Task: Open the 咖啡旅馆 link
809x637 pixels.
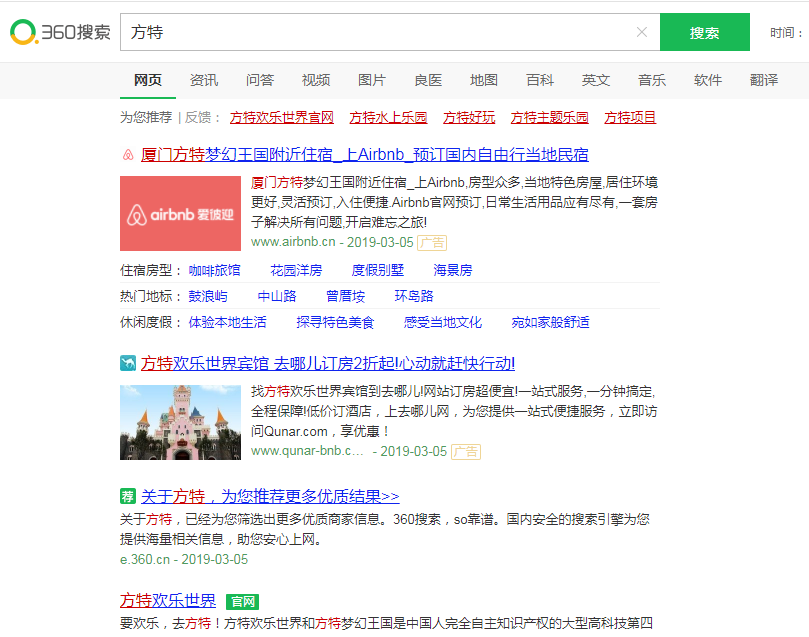Action: 214,270
